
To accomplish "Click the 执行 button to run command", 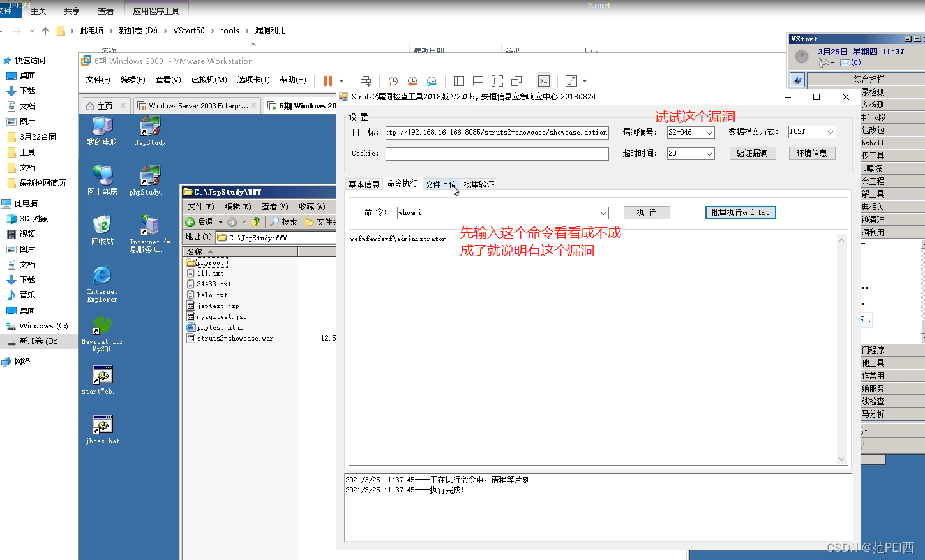I will pos(647,213).
